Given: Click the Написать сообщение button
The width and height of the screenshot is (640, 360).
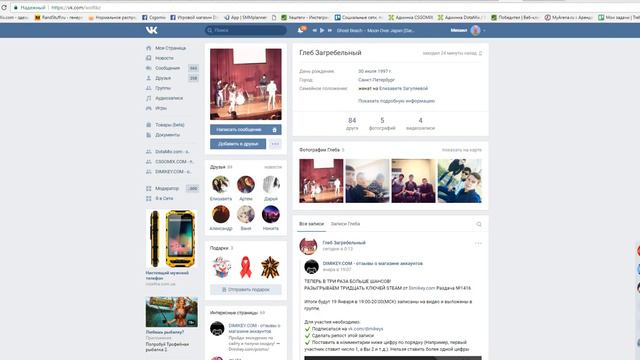Looking at the screenshot, I should tap(239, 130).
